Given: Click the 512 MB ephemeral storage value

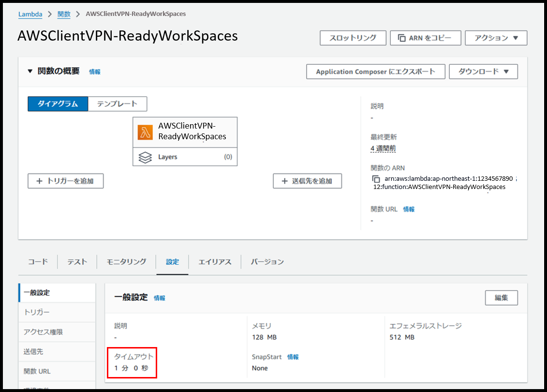Looking at the screenshot, I should (402, 337).
